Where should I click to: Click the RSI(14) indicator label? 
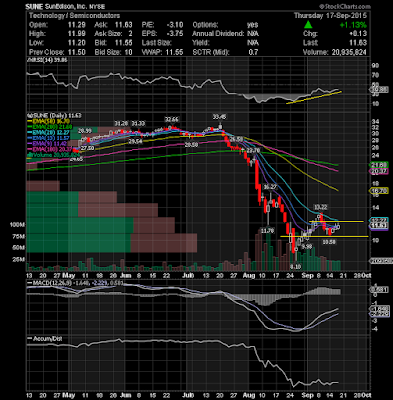[x=48, y=60]
